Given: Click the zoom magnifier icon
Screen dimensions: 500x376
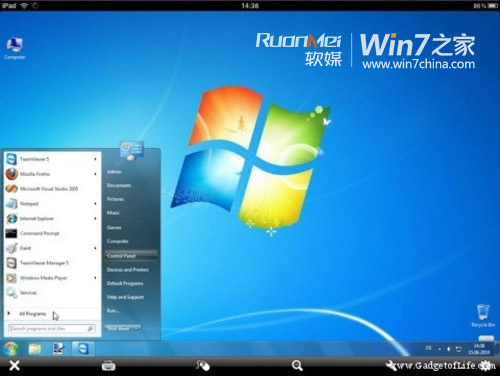Looking at the screenshot, I should coord(297,366).
